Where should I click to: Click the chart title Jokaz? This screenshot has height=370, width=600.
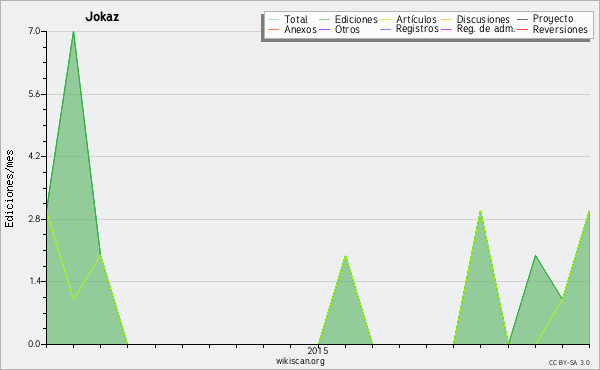pyautogui.click(x=102, y=17)
